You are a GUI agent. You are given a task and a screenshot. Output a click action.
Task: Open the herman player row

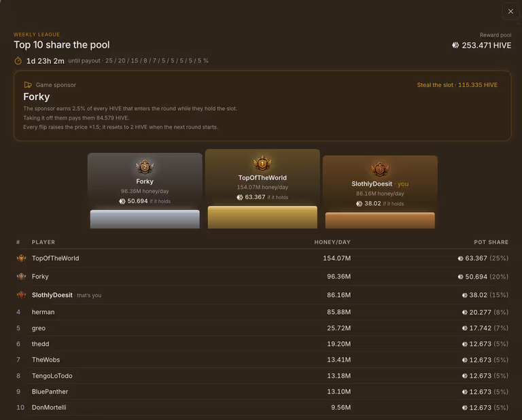(262, 312)
